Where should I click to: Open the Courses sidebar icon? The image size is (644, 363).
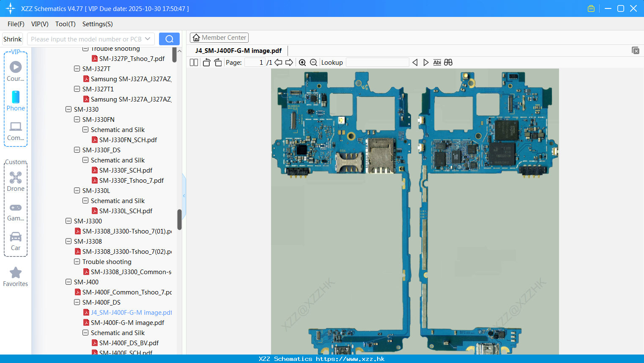click(16, 71)
